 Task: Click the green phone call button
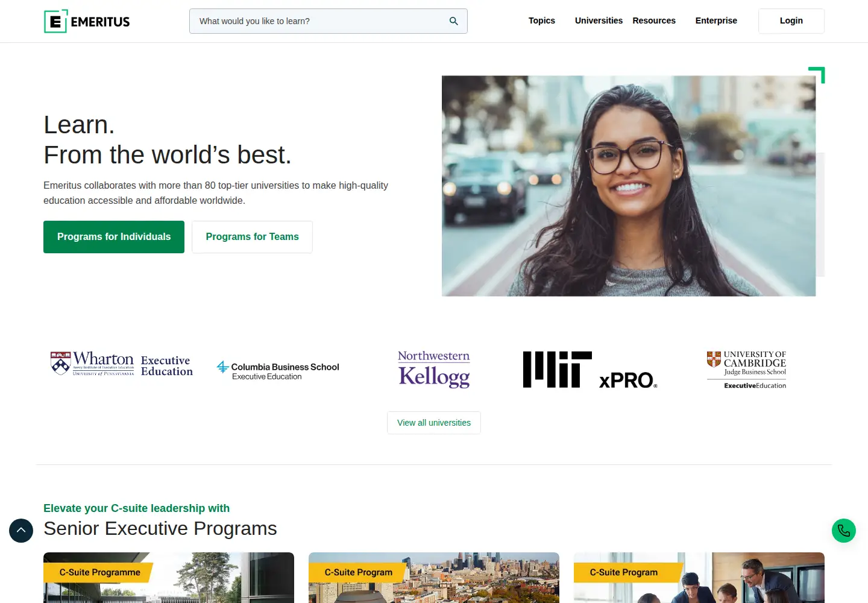click(x=844, y=531)
